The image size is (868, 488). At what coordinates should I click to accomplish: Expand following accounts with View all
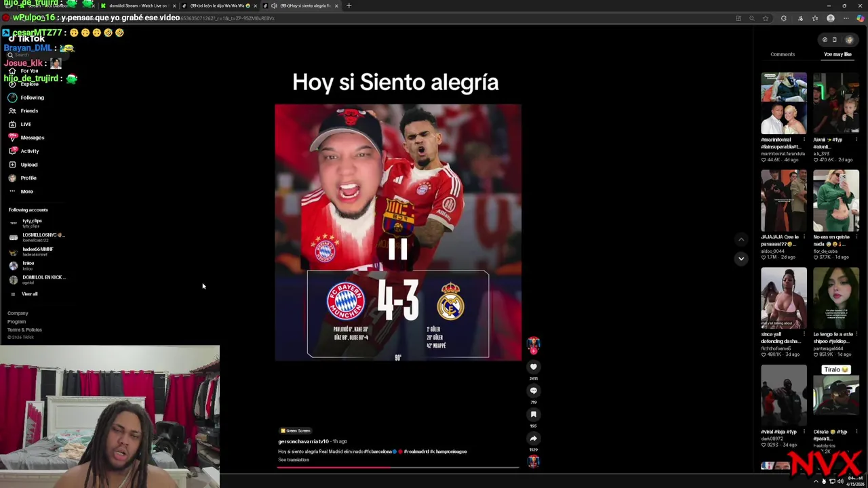click(x=24, y=293)
